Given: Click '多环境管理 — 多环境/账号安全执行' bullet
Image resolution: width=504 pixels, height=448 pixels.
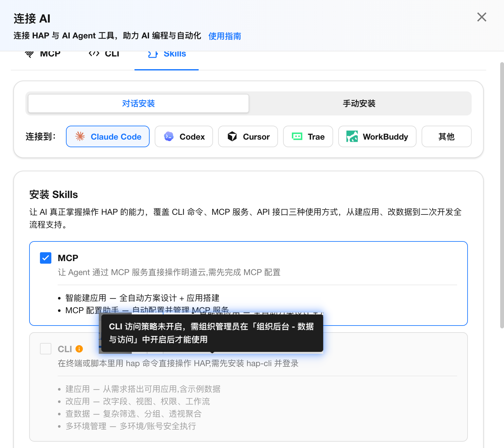Looking at the screenshot, I should pyautogui.click(x=131, y=426).
